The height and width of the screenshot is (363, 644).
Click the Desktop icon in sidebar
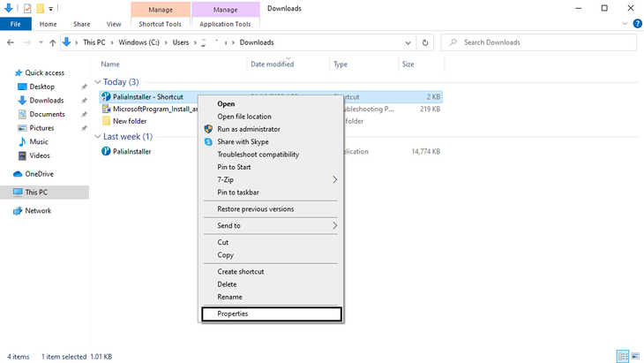(22, 87)
